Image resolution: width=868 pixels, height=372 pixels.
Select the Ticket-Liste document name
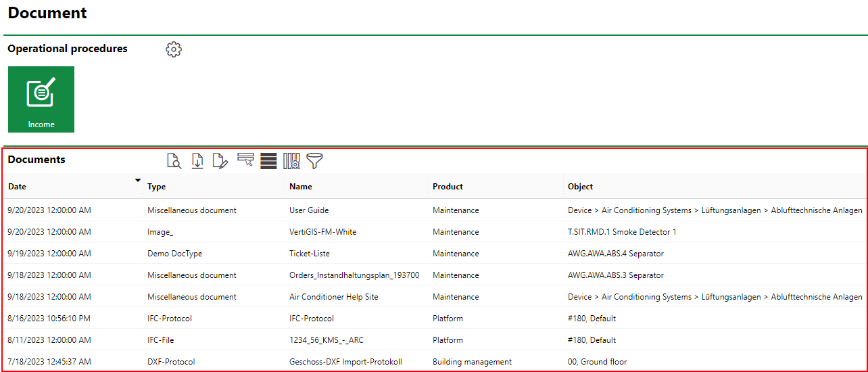point(310,254)
